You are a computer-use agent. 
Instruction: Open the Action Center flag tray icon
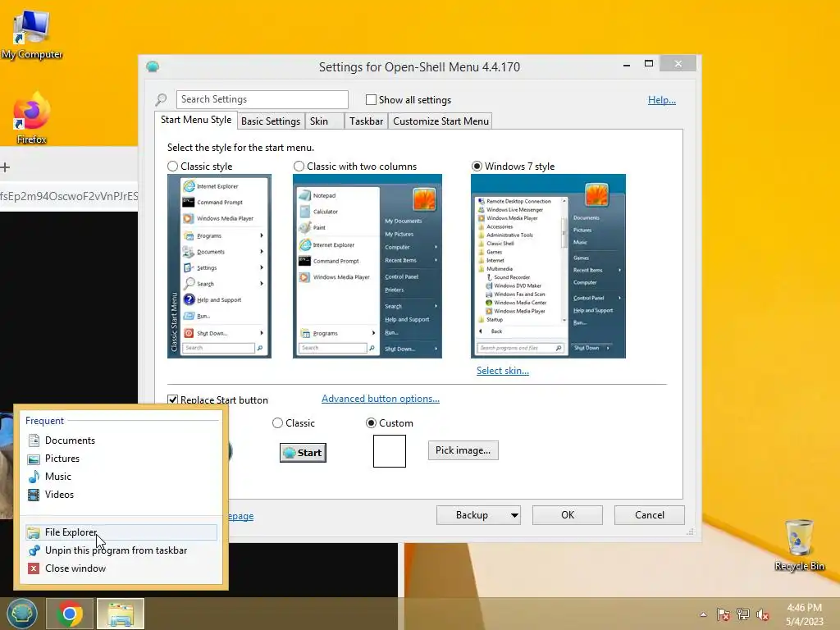(x=724, y=614)
